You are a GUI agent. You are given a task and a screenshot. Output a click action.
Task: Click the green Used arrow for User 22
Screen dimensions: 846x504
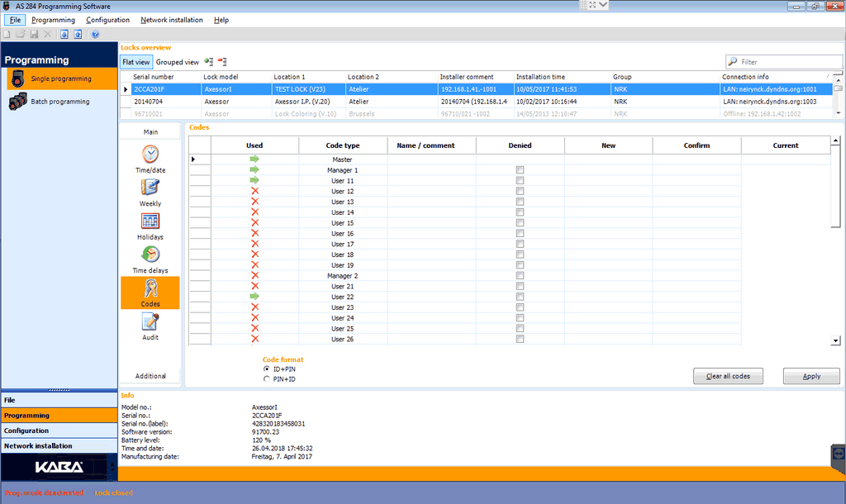click(254, 297)
